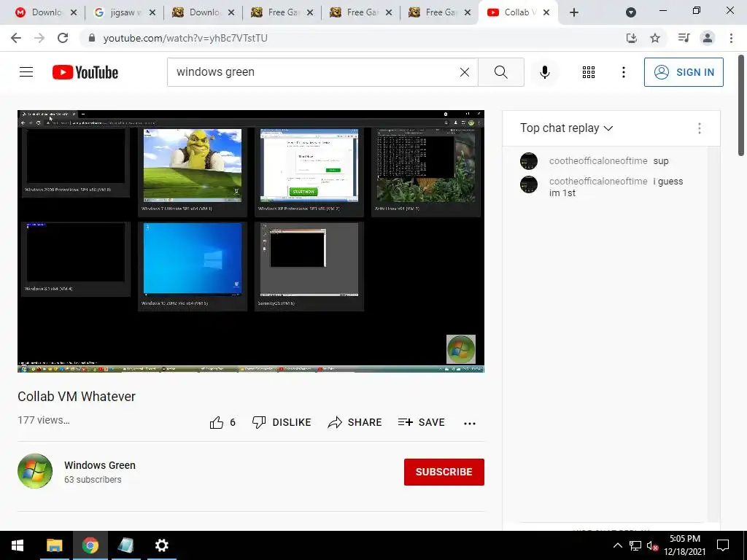Open the Windows Green channel name link

click(x=99, y=465)
